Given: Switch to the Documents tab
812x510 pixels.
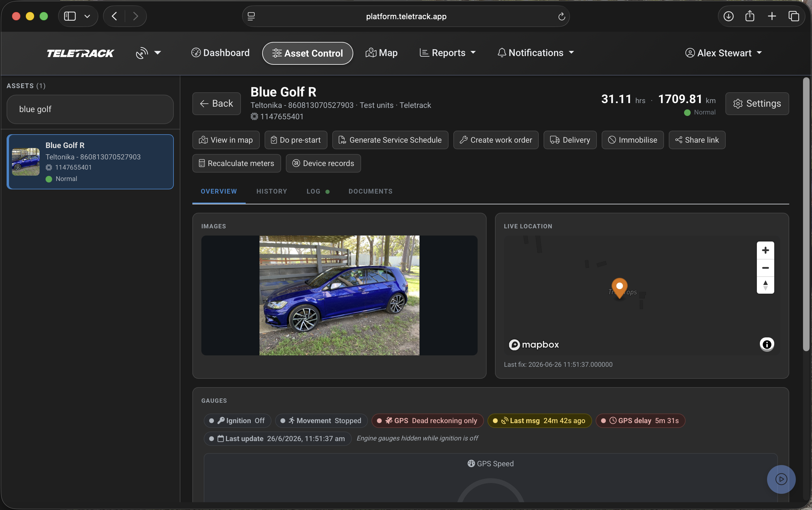Looking at the screenshot, I should [370, 191].
